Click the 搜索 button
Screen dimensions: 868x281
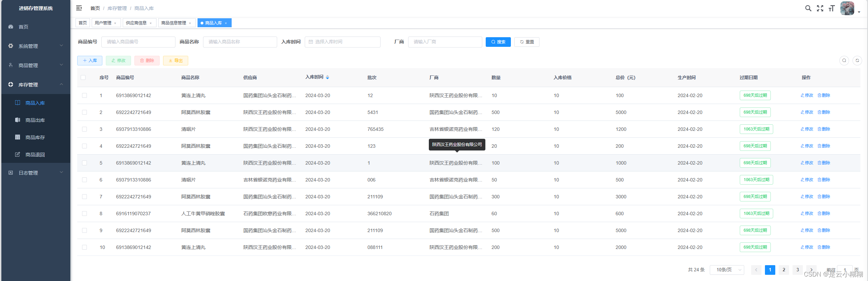(498, 42)
